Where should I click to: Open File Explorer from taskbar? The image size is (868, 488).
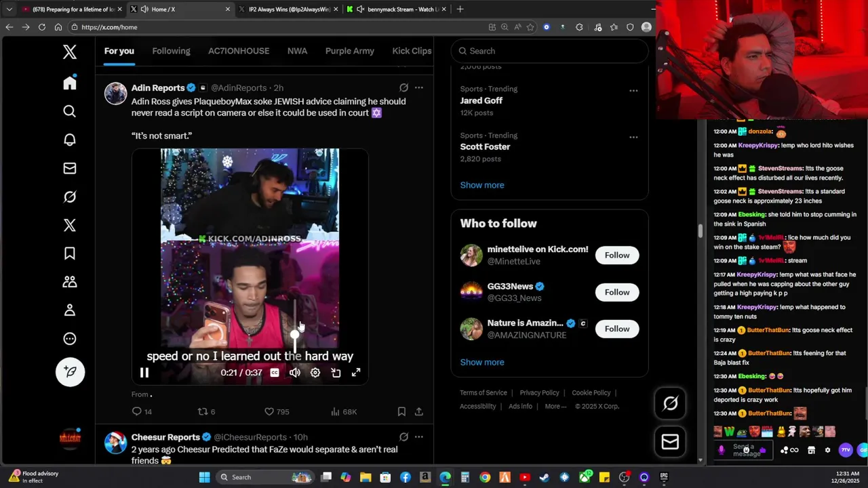(x=366, y=477)
